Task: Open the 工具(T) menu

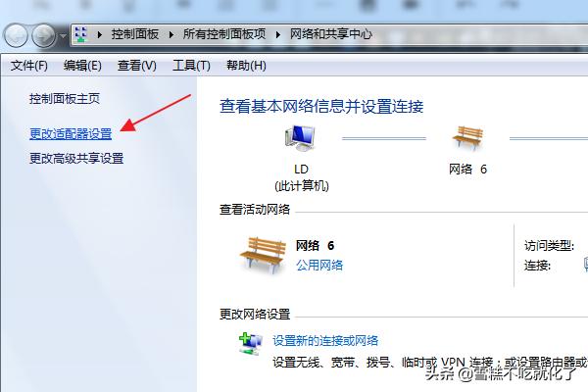Action: (x=191, y=66)
